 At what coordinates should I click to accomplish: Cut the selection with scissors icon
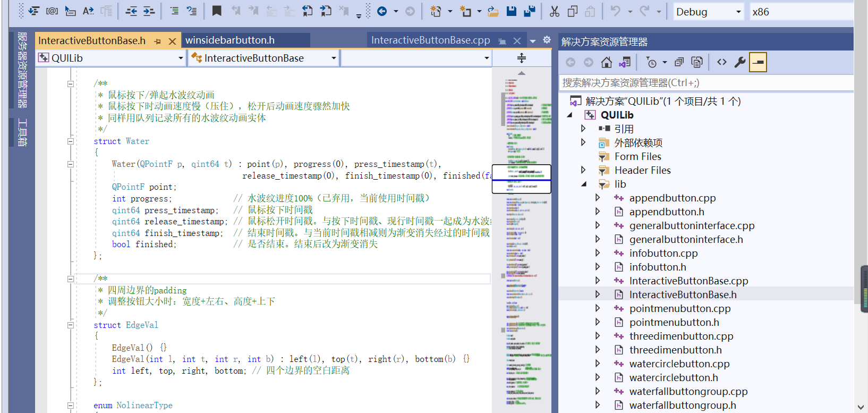(555, 11)
